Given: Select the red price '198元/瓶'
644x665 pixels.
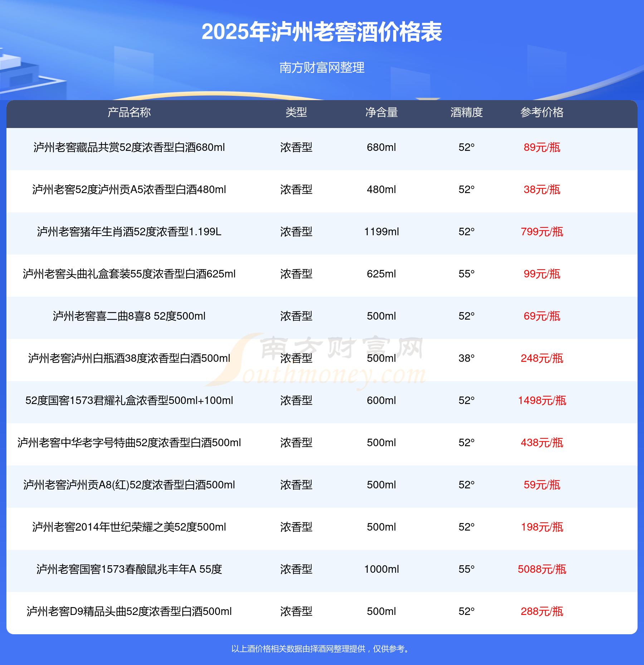Looking at the screenshot, I should pos(542,527).
